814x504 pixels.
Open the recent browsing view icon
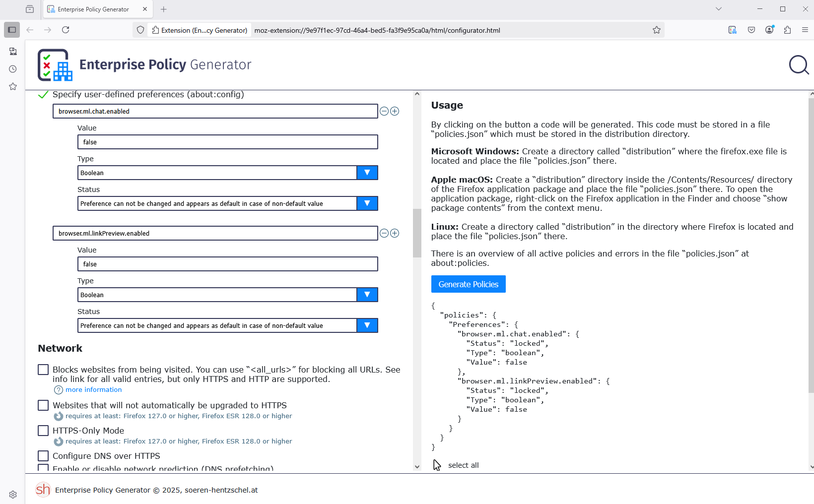pos(30,9)
